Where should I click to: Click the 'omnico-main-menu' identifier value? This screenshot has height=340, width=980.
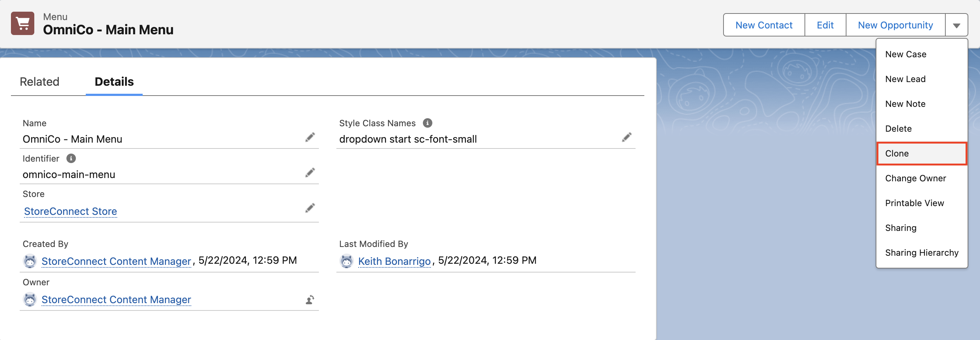pos(69,174)
